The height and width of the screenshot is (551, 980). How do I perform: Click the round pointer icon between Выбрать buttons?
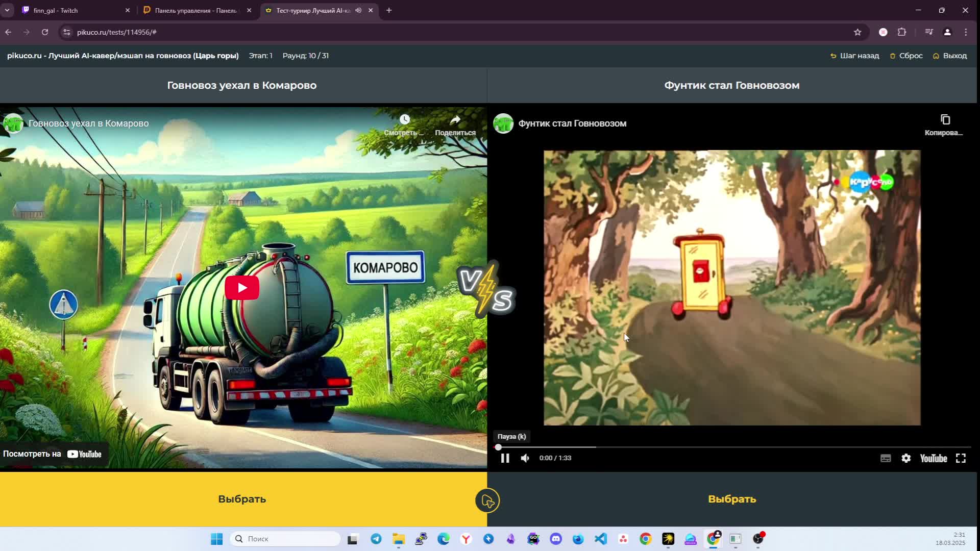coord(487,500)
